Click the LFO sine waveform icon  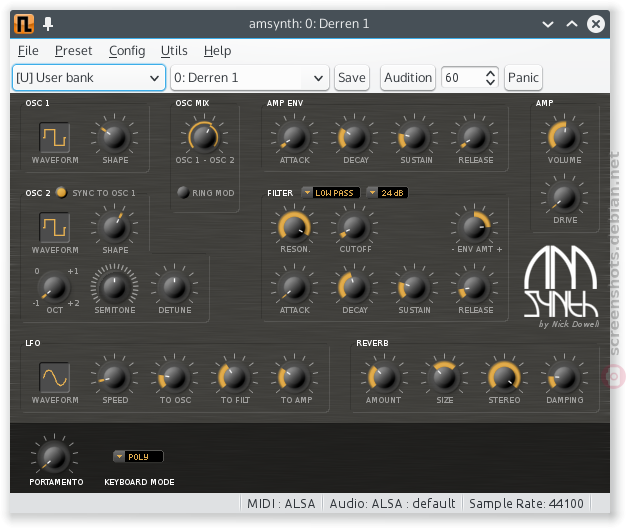[55, 378]
